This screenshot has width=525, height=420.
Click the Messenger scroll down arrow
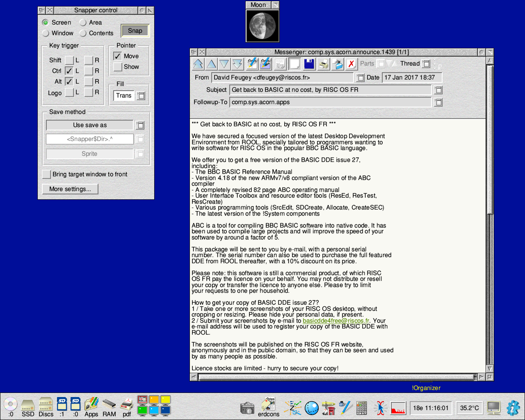coord(489,369)
